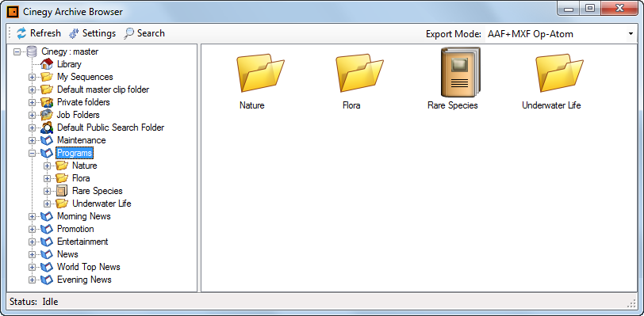Click the Maintenance book icon
The width and height of the screenshot is (644, 316).
click(x=47, y=140)
